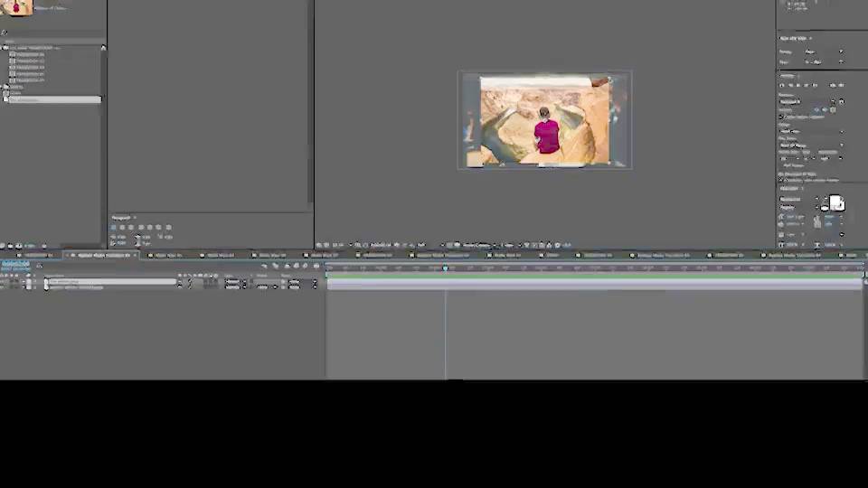Click the indent left margin field in Paragraph

[121, 237]
